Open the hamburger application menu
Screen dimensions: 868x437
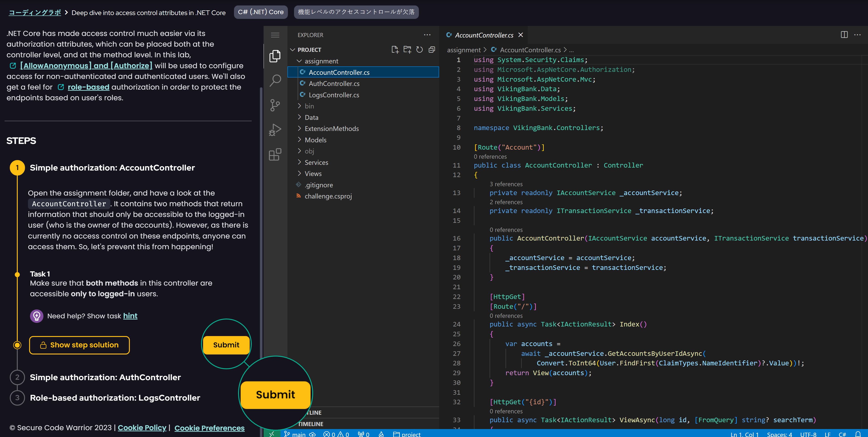275,35
